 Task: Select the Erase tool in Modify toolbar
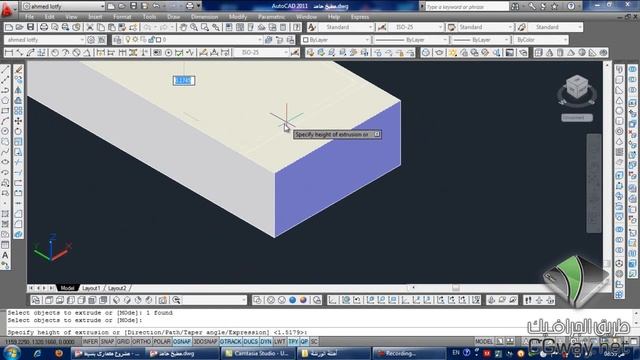(18, 70)
